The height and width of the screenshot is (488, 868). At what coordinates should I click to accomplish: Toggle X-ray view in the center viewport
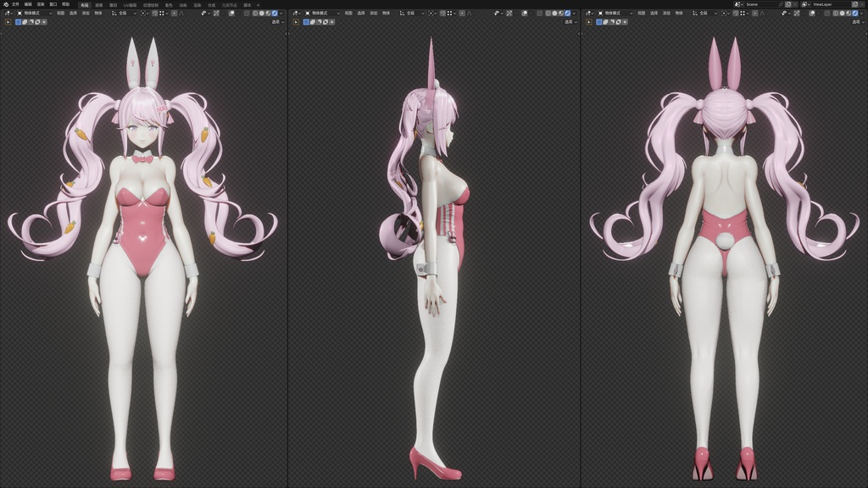point(539,14)
